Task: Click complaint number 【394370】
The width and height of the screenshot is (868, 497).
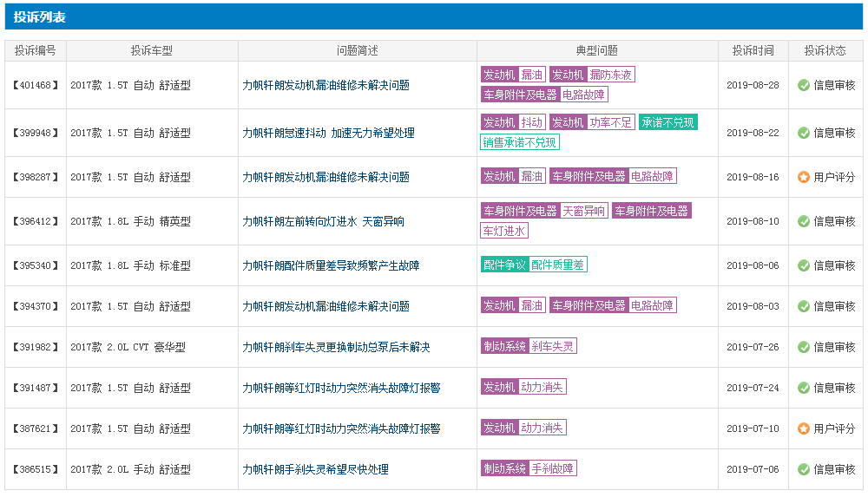Action: [35, 306]
